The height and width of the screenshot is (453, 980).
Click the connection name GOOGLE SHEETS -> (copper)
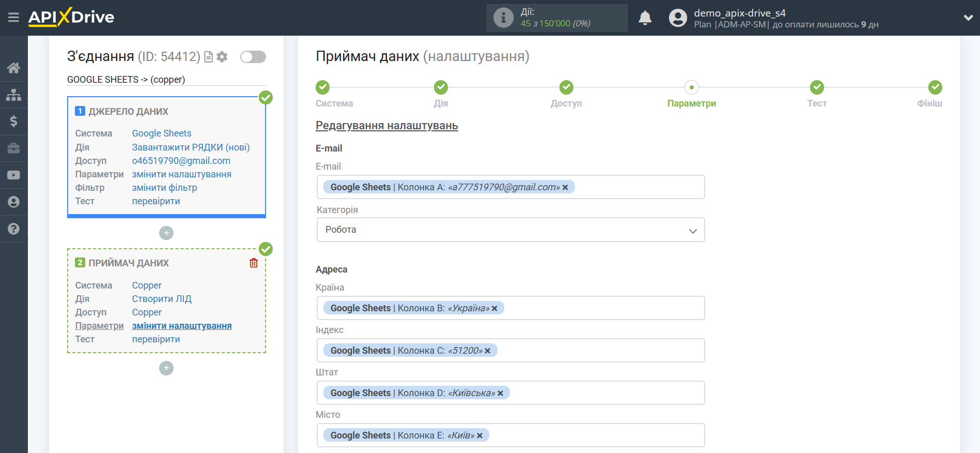pyautogui.click(x=126, y=80)
